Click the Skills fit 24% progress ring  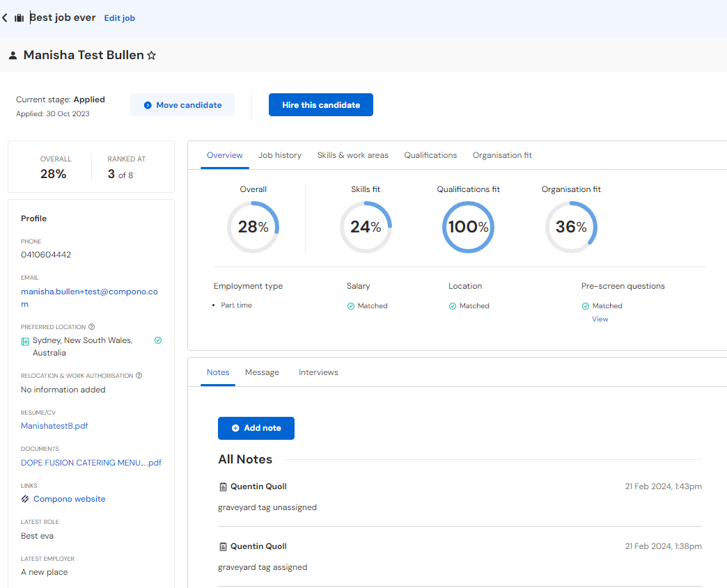click(x=366, y=227)
